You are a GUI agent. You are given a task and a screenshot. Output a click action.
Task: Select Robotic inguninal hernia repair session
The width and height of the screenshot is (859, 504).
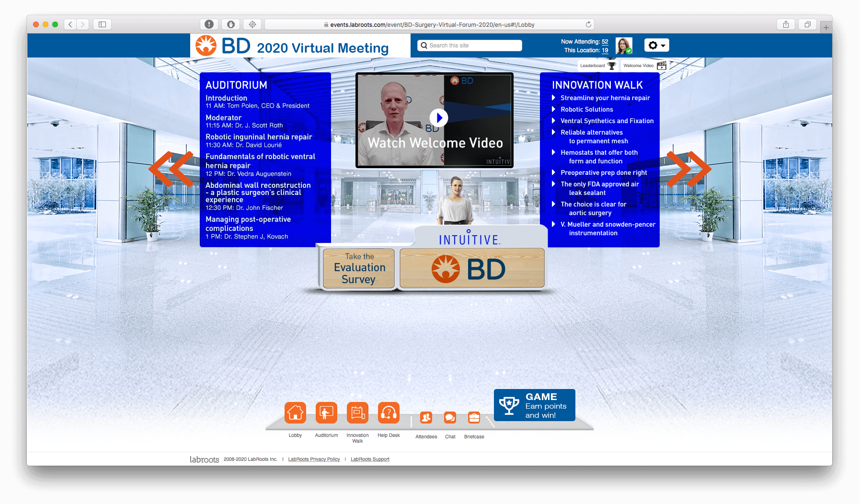click(x=259, y=140)
